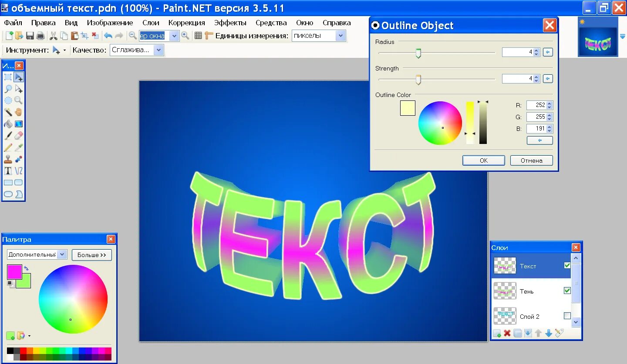Select the Recolor tool

(x=19, y=159)
